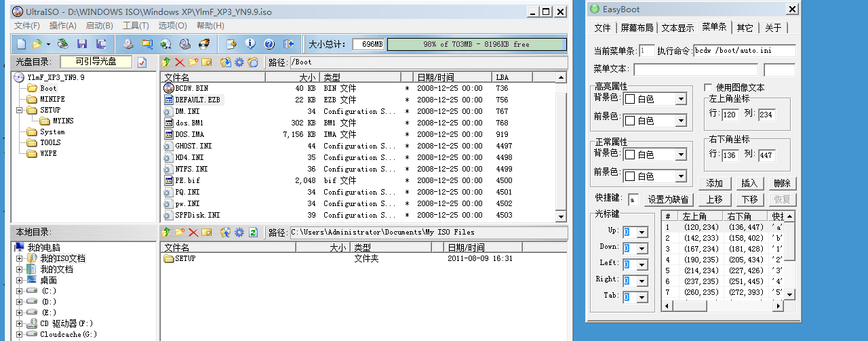Viewport: 868px width, 341px height.
Task: Select the SETUP folder icon in local file list
Action: point(169,258)
